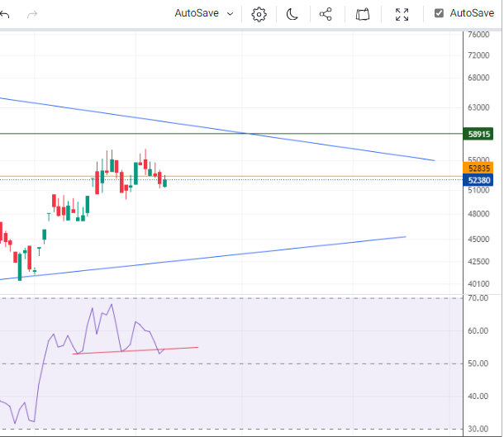Toggle the AutoSave checkbox

tap(439, 13)
